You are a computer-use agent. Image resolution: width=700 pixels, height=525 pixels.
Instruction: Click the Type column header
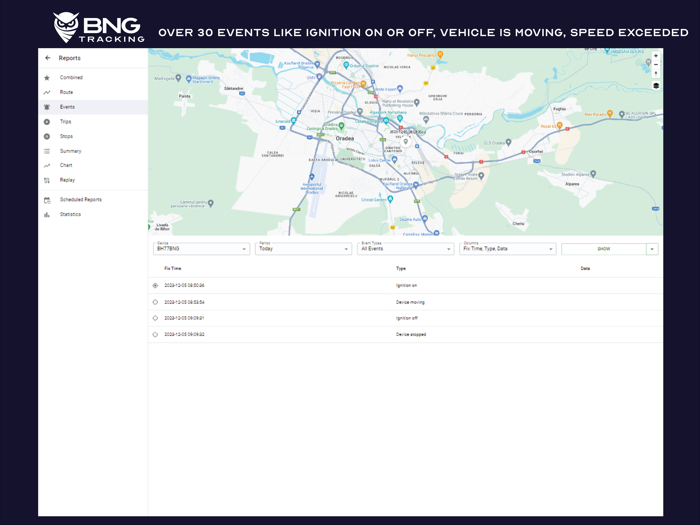[401, 268]
